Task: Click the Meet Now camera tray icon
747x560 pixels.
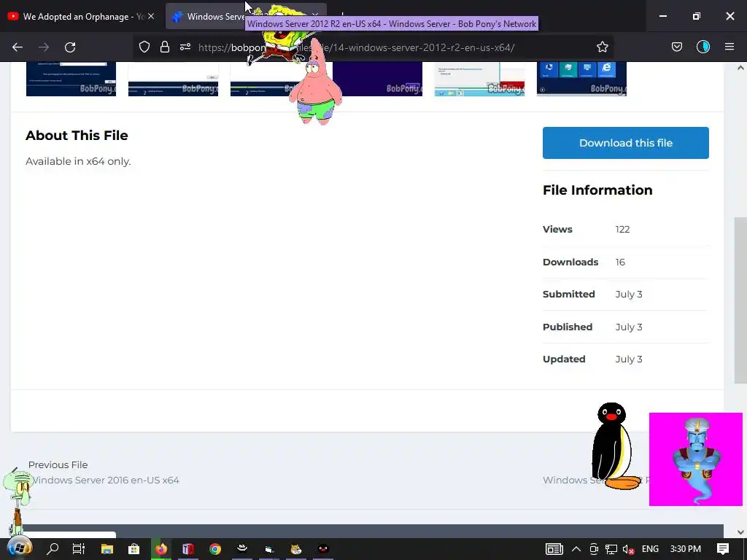Action: coord(594,549)
